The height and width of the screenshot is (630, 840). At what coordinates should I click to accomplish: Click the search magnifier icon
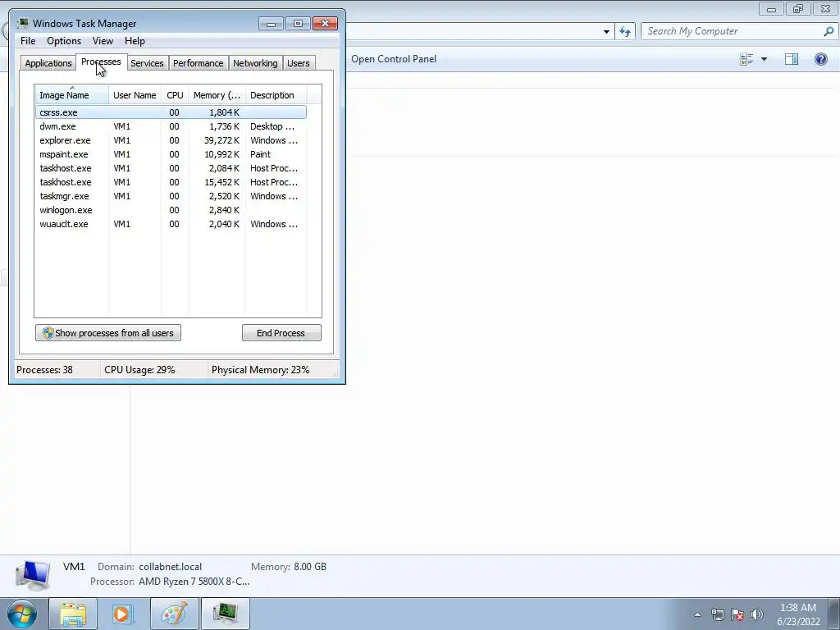pos(829,31)
